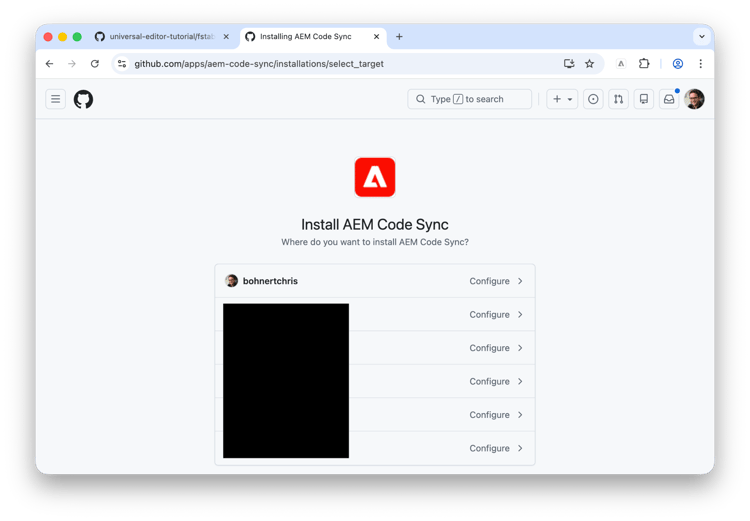The width and height of the screenshot is (750, 521).
Task: Click the Install AEM Code Sync heading
Action: tap(375, 224)
